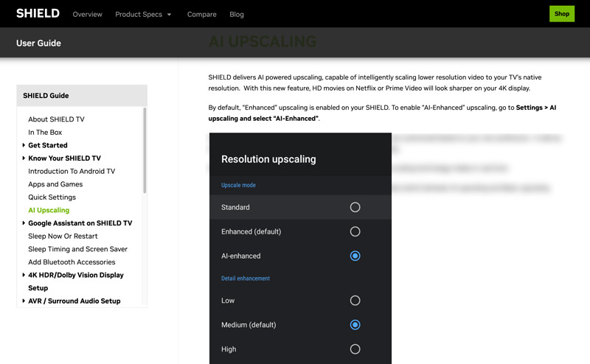Click the green Shop button
This screenshot has width=590, height=364.
[x=562, y=13]
